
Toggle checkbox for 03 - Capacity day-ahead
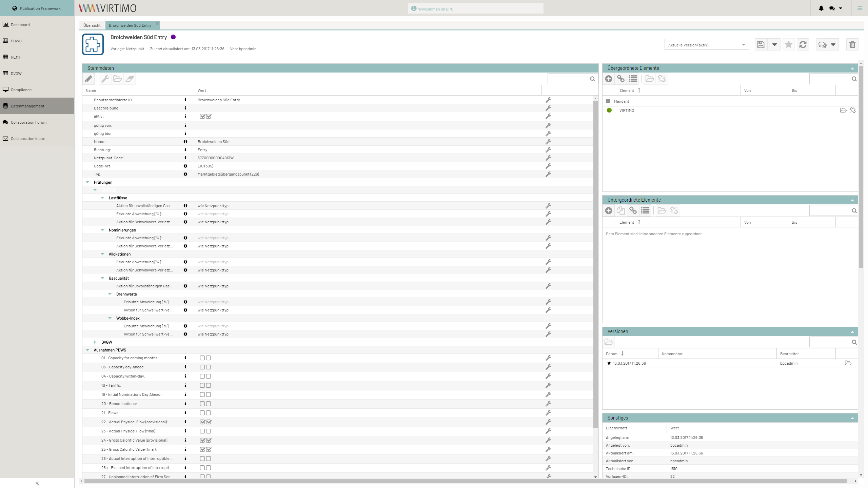205,367
